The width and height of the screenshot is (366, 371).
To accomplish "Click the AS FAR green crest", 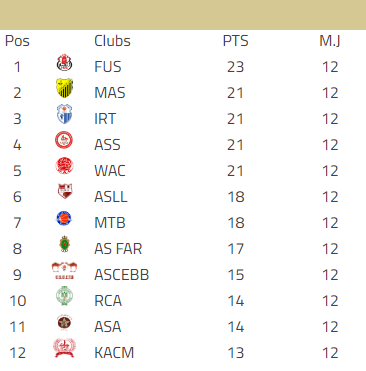I will (64, 244).
